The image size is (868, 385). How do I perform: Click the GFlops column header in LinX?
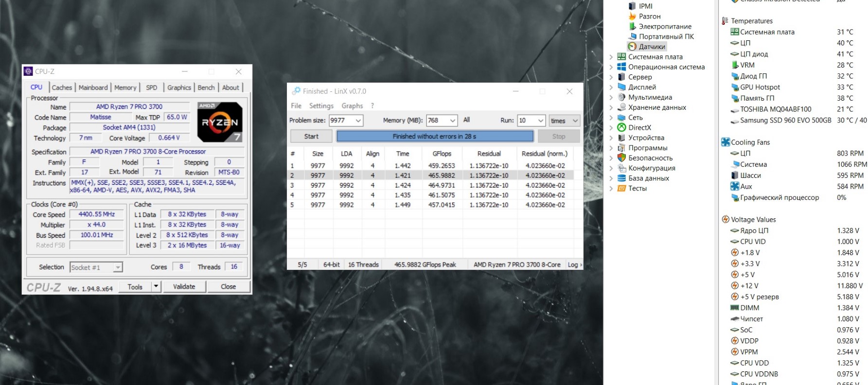(442, 154)
